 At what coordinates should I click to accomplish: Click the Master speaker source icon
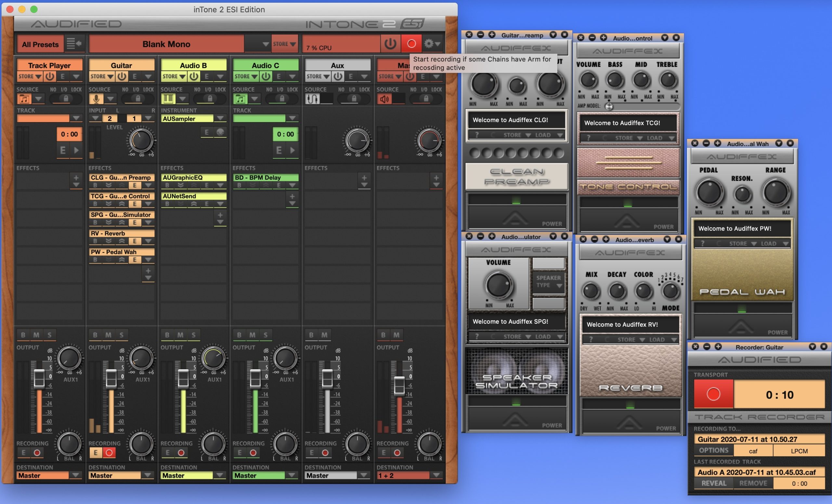pyautogui.click(x=384, y=99)
